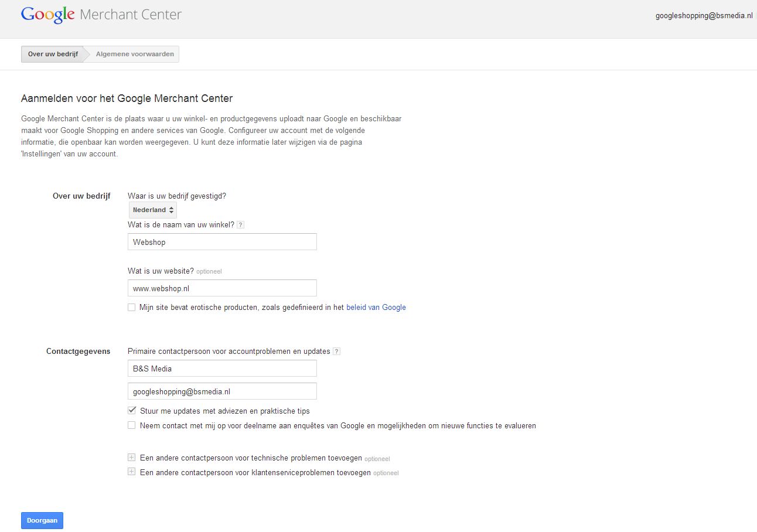
Task: Click the Een andere contactpersoon voor klantenserviceproblemen text
Action: 255,472
